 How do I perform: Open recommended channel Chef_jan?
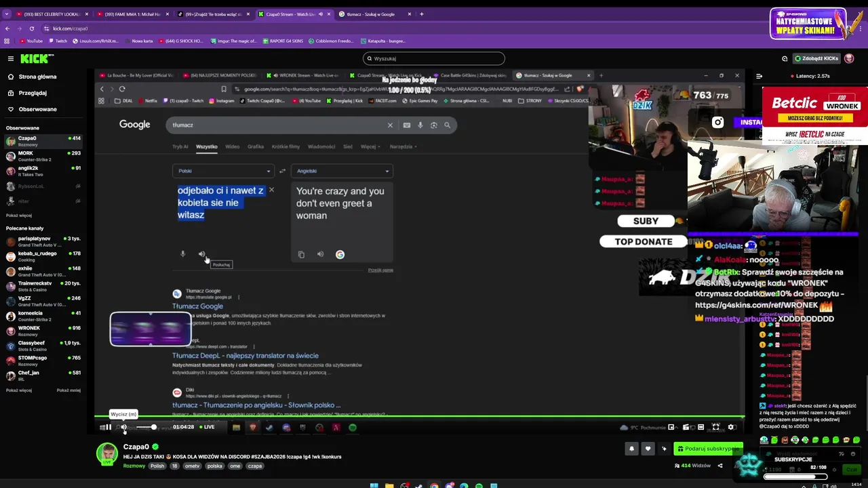tap(43, 375)
